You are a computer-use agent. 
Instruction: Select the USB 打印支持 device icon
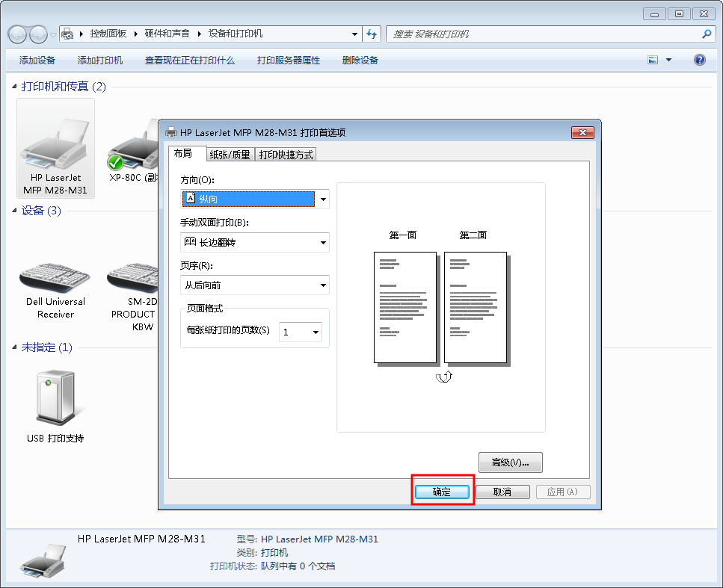[x=55, y=406]
